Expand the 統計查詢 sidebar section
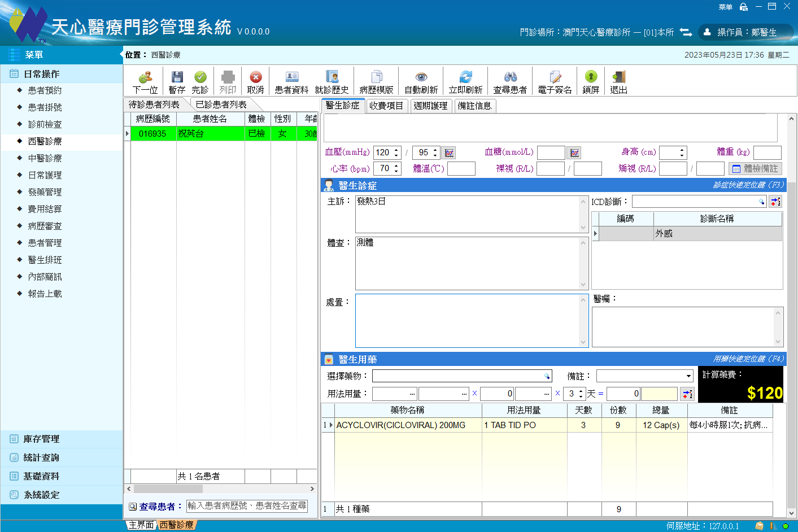The height and width of the screenshot is (532, 798). pos(62,458)
